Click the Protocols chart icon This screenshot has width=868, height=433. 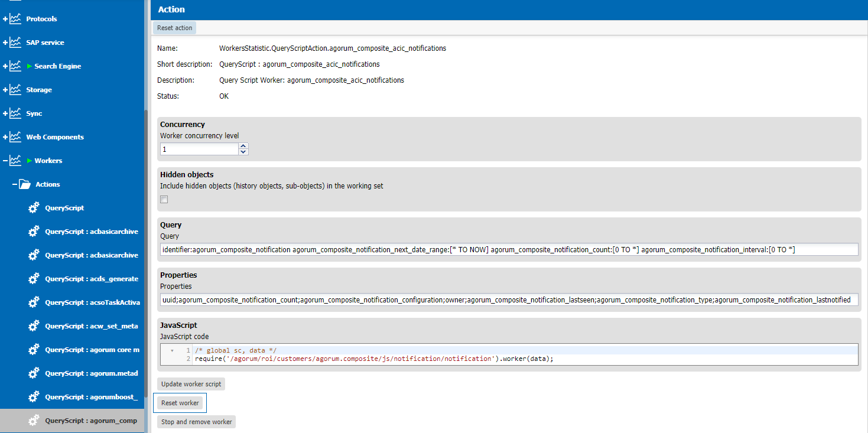click(15, 19)
